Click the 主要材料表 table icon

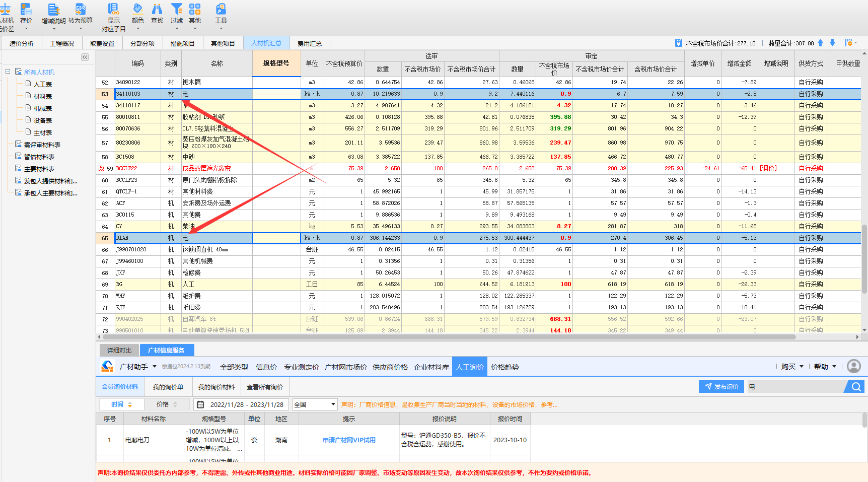tap(19, 168)
